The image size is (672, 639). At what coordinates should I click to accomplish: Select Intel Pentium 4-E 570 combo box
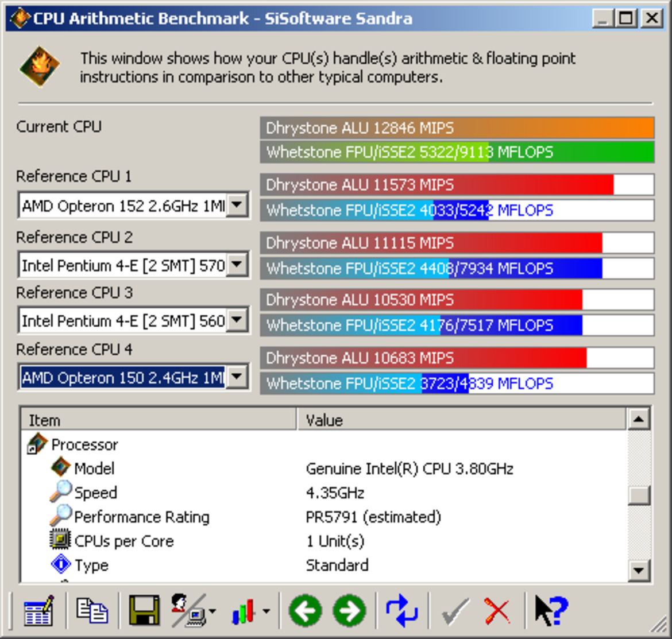133,265
